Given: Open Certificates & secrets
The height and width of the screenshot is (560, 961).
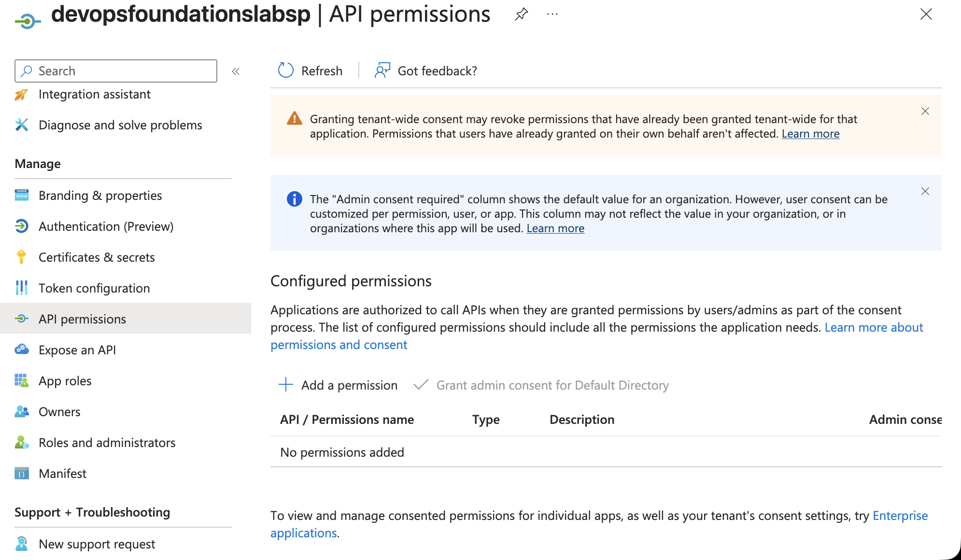Looking at the screenshot, I should [97, 257].
